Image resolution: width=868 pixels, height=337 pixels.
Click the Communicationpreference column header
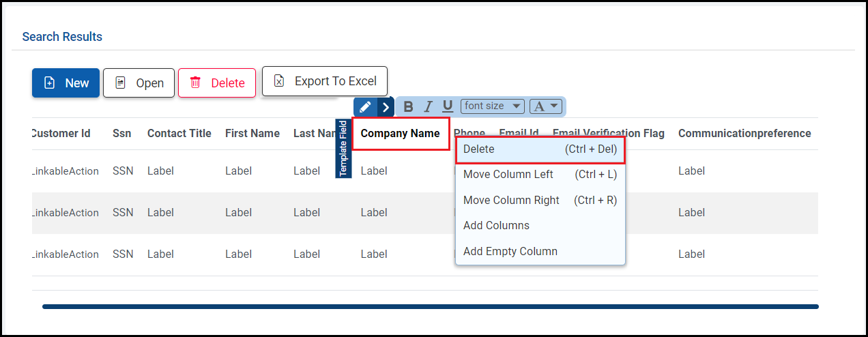744,134
